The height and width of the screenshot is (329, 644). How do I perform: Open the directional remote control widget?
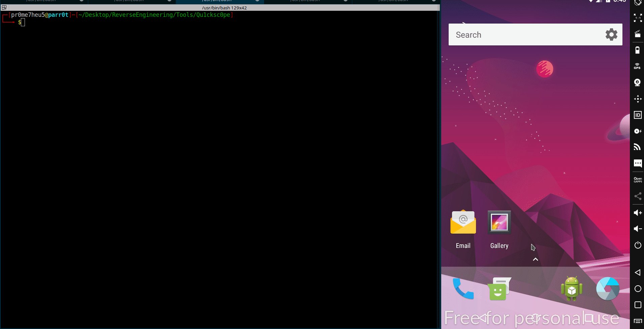coord(638,99)
